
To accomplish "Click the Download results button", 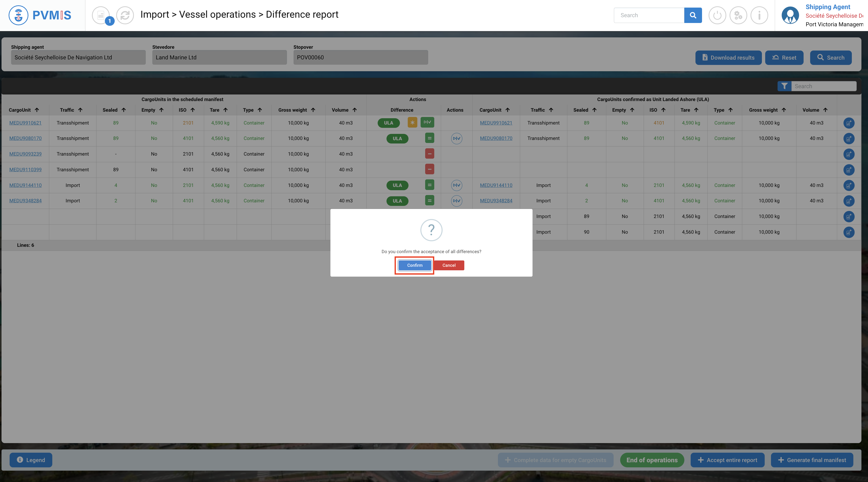I will click(x=728, y=58).
